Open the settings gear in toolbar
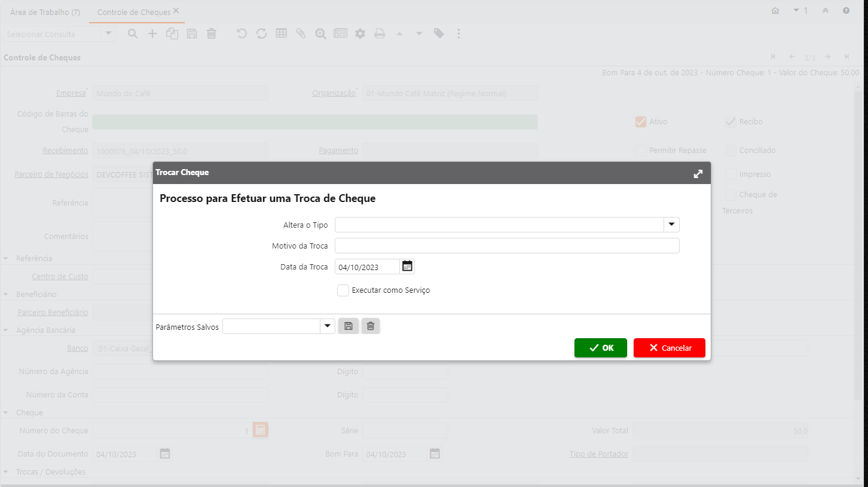 pos(360,34)
